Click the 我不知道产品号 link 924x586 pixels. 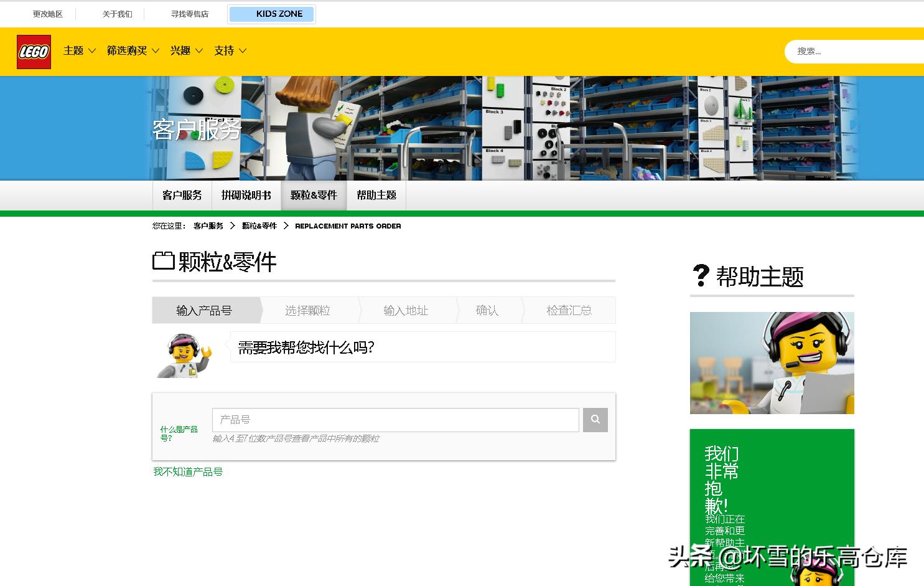189,471
